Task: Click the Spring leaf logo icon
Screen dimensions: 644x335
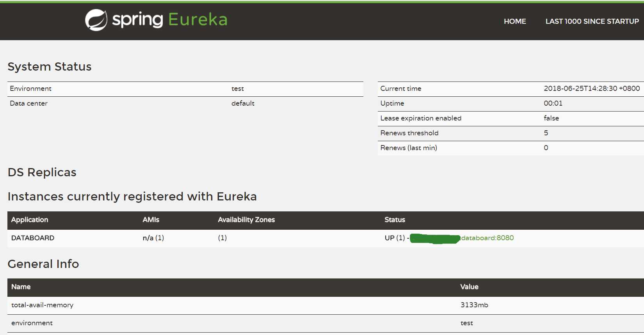Action: pyautogui.click(x=96, y=20)
